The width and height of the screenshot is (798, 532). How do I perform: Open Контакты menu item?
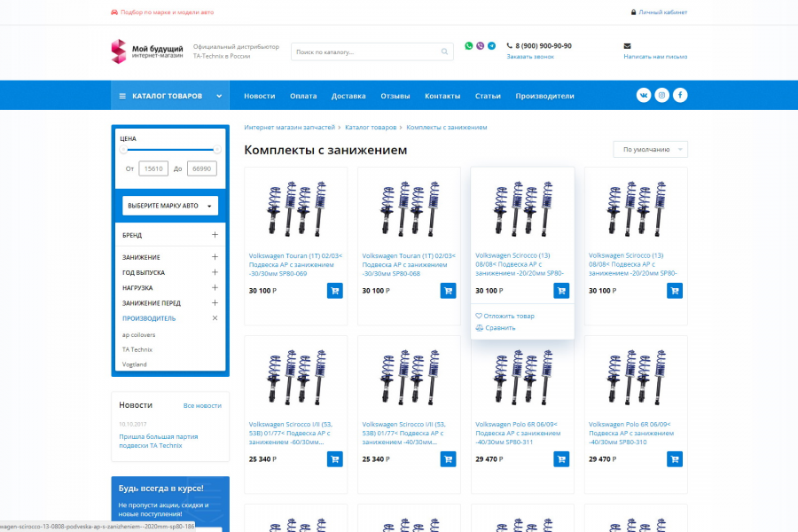click(442, 96)
